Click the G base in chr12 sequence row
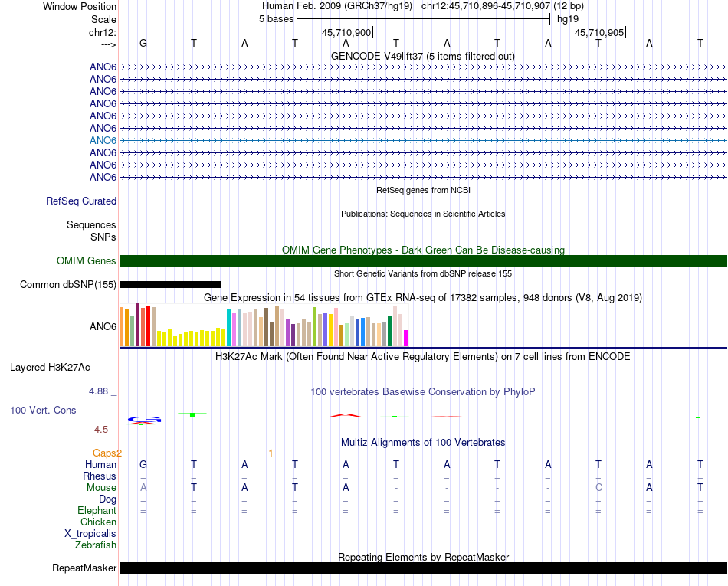The width and height of the screenshot is (728, 586). (143, 43)
